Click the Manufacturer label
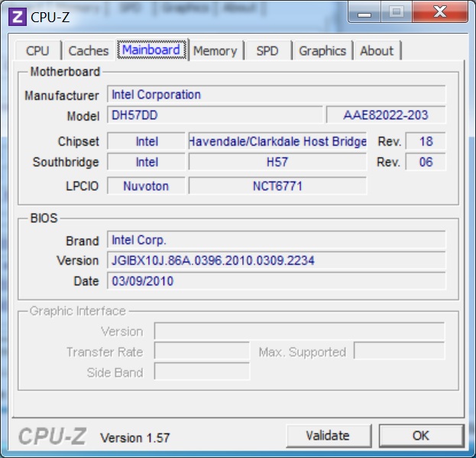The height and width of the screenshot is (458, 476). [62, 95]
